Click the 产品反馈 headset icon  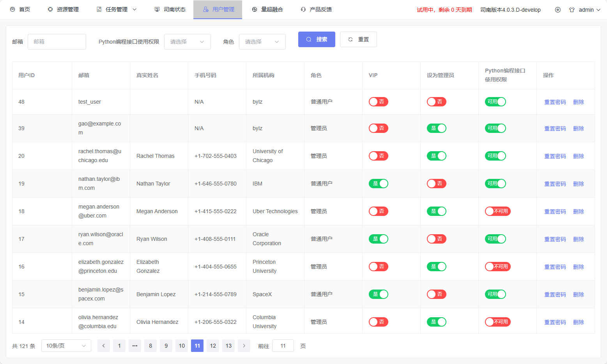(303, 9)
